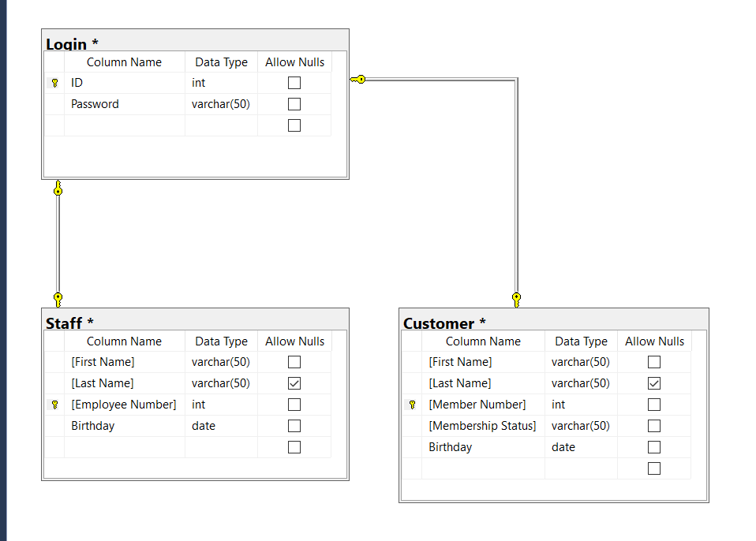
Task: Click the key icon beside Member Number
Action: tap(412, 404)
